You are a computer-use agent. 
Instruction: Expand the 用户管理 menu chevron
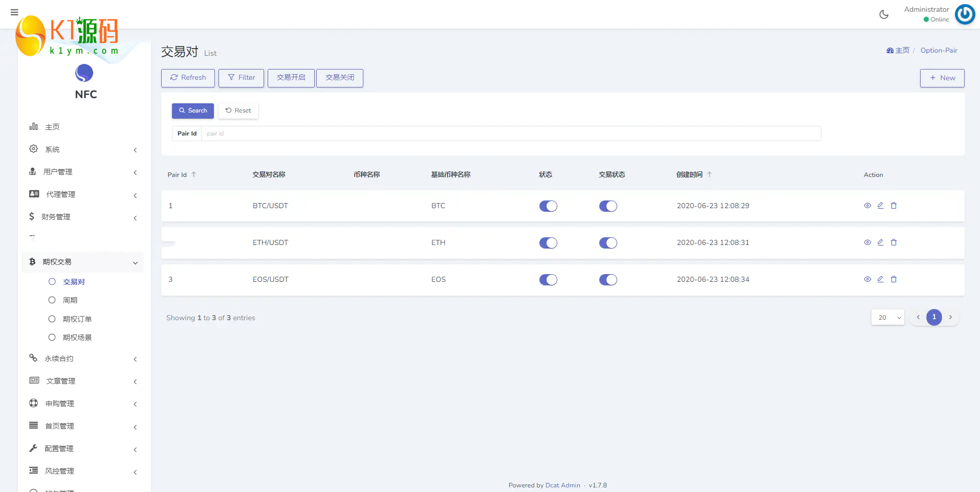coord(135,172)
